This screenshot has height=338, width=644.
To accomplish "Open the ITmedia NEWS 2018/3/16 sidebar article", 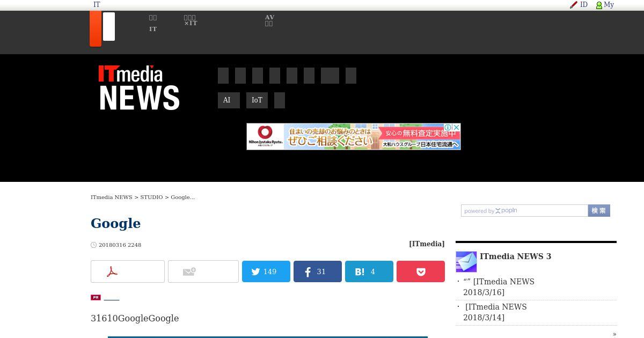I will (x=499, y=287).
